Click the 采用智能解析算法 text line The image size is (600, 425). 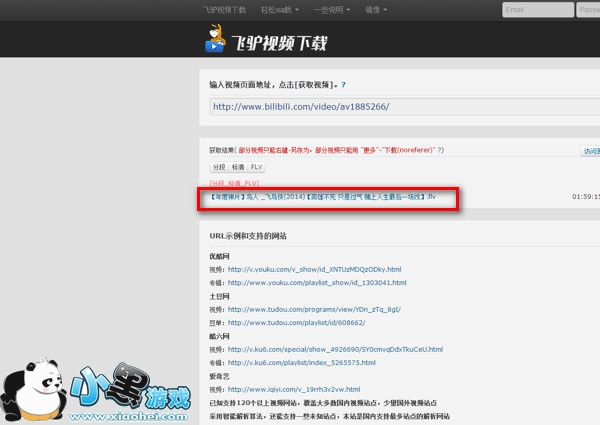point(329,416)
